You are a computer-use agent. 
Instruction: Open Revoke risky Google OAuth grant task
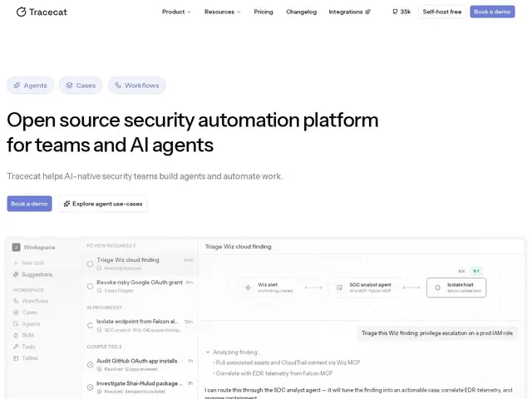140,286
